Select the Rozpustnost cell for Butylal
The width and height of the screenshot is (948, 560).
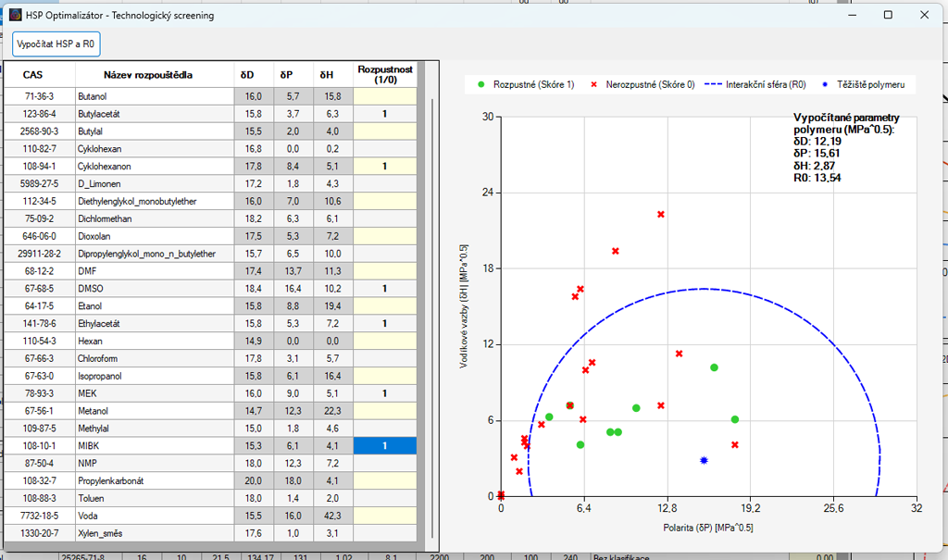[x=385, y=131]
